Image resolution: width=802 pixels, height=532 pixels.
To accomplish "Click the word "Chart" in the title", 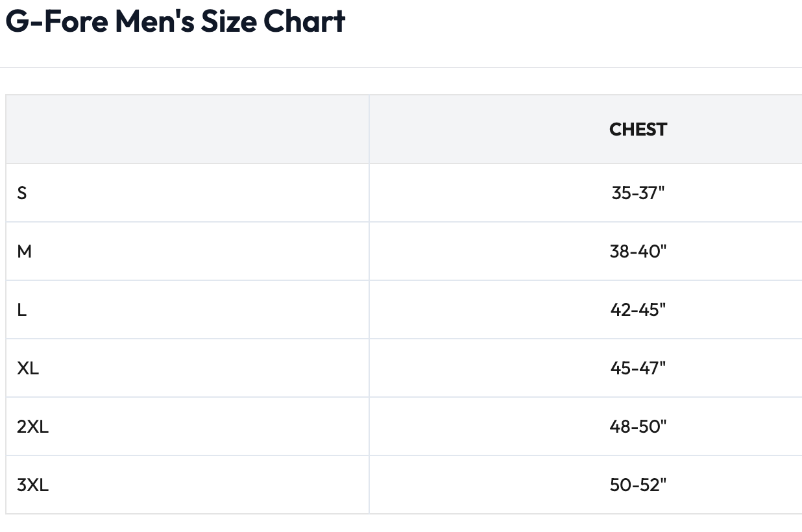I will (304, 21).
